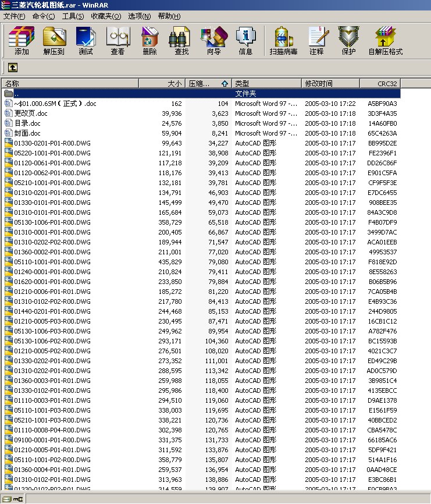Viewport: 431px width, 504px height.
Task: Sort by the 名称 column header
Action: 70,84
